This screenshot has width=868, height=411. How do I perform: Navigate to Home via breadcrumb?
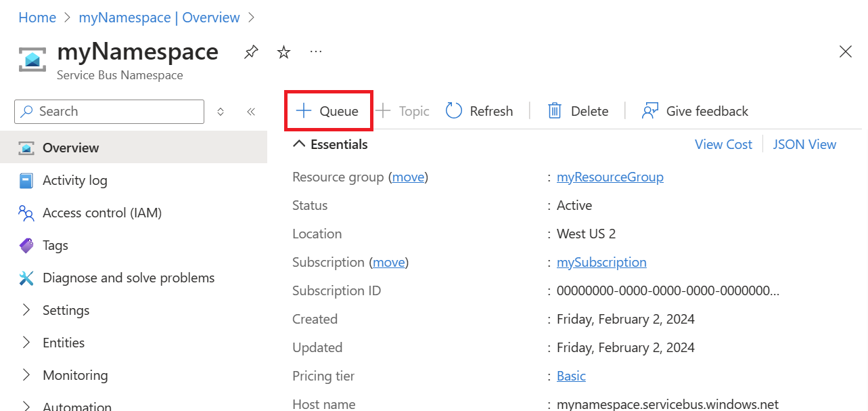(37, 17)
